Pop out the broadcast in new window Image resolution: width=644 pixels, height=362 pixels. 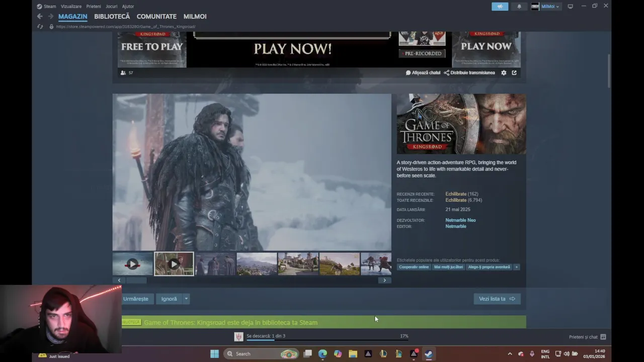coord(514,73)
